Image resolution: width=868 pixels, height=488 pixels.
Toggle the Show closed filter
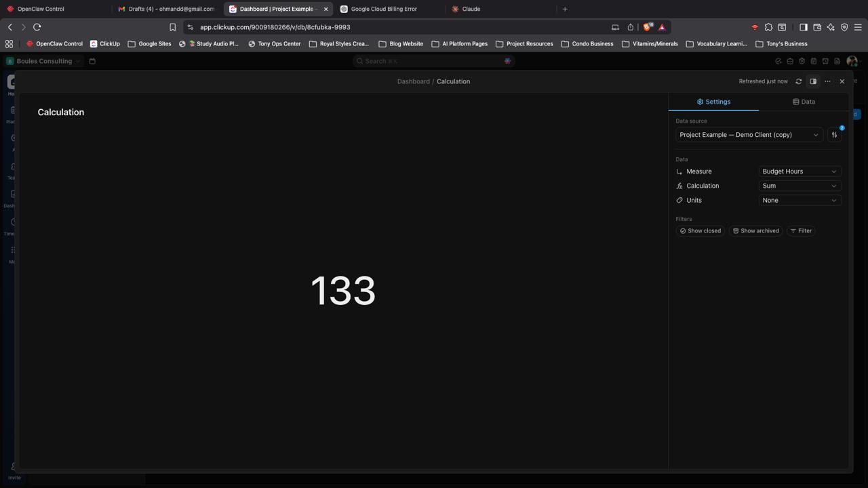click(701, 231)
